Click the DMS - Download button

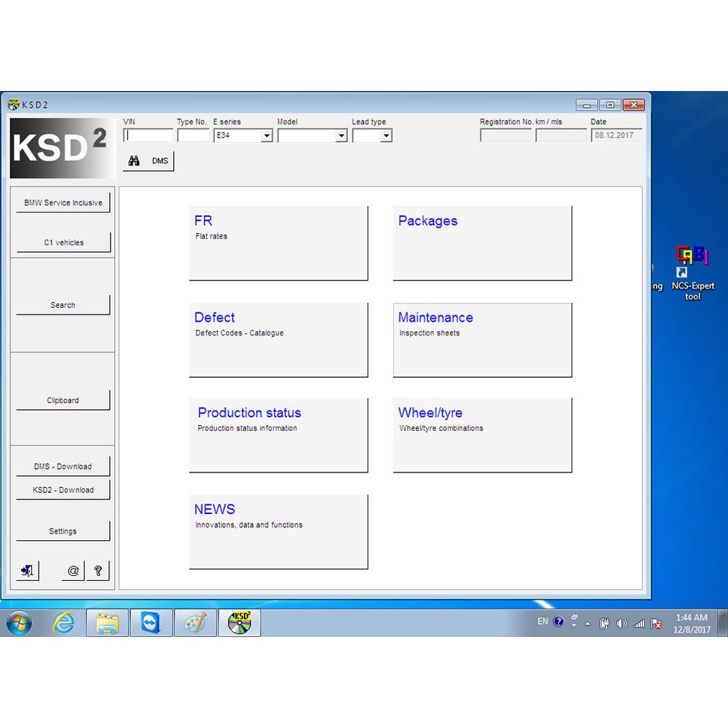click(x=63, y=466)
